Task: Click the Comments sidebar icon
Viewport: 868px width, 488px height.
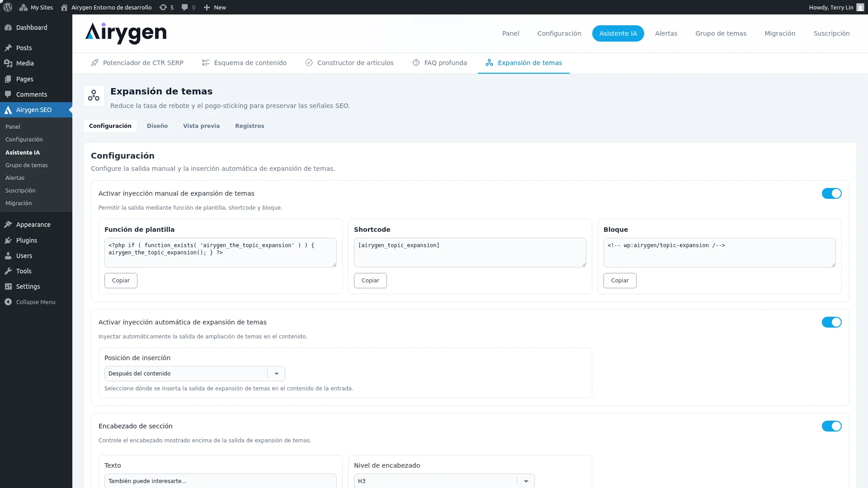Action: [x=8, y=94]
